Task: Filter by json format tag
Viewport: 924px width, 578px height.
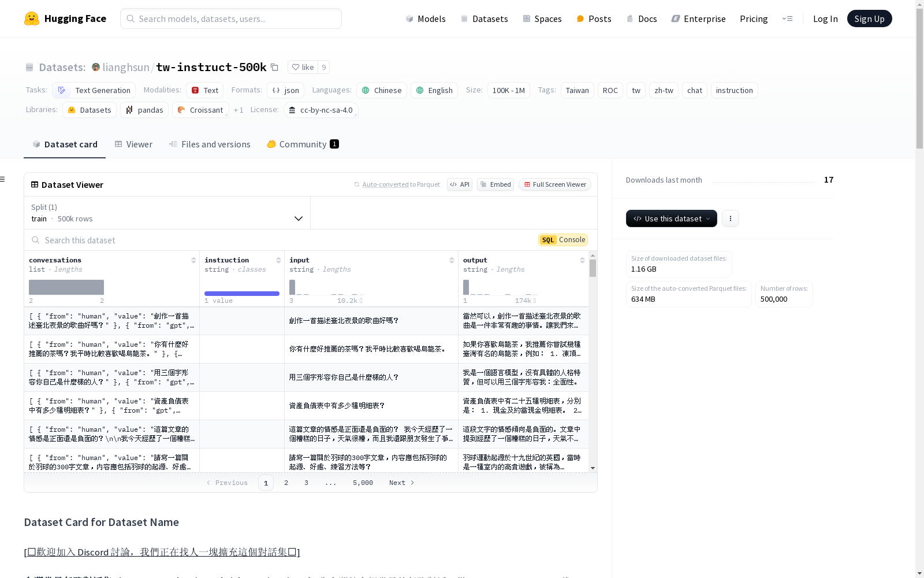Action: pyautogui.click(x=285, y=90)
